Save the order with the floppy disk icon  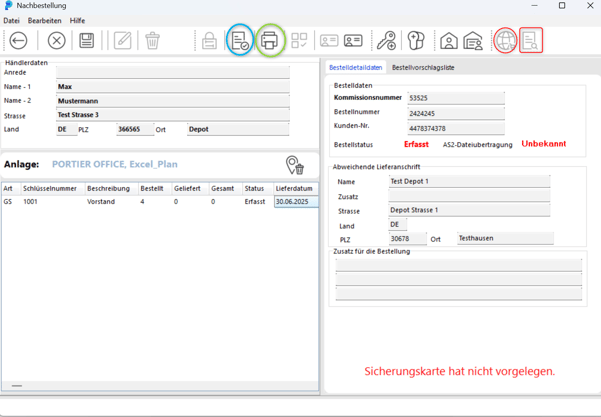click(x=87, y=41)
